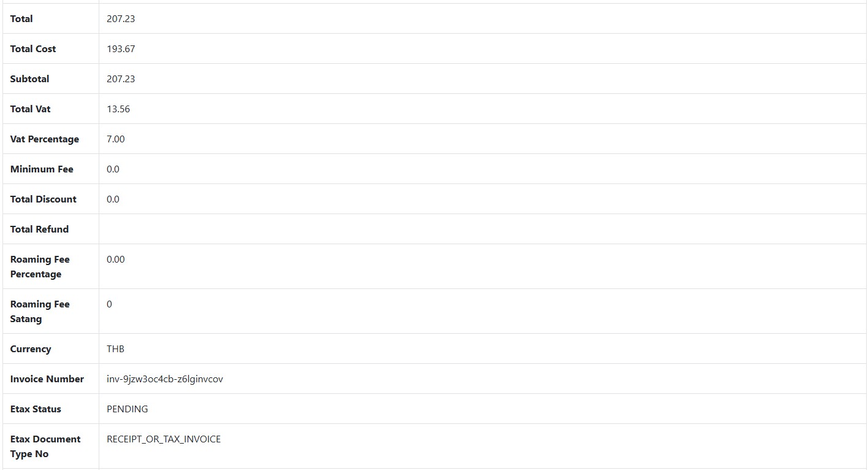868x470 pixels.
Task: Select the THB currency value
Action: click(115, 349)
